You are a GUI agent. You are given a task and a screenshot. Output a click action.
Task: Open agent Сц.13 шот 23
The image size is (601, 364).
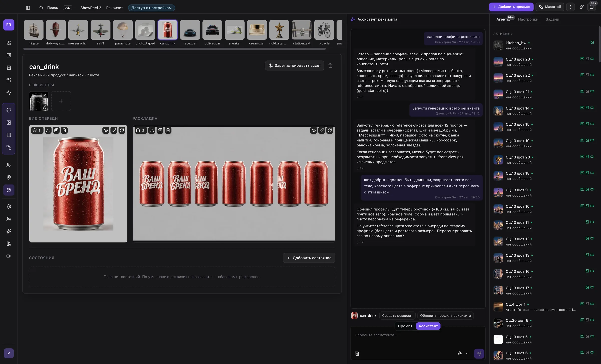(x=544, y=62)
